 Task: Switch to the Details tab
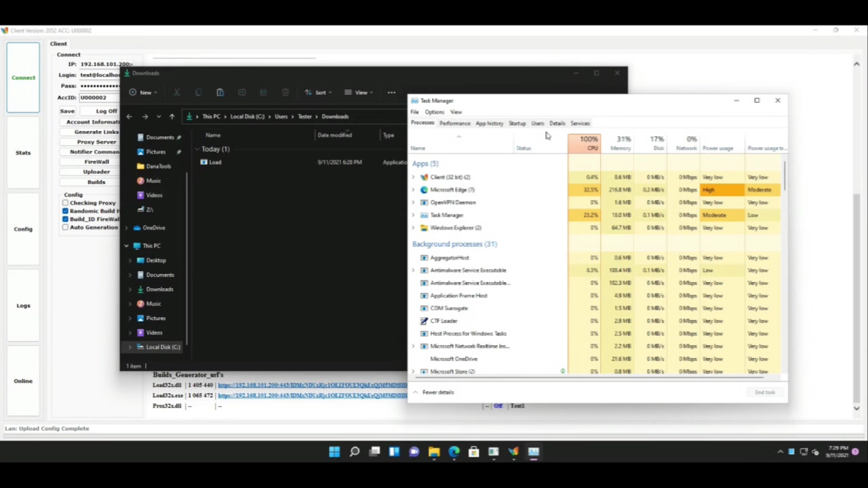(x=557, y=123)
